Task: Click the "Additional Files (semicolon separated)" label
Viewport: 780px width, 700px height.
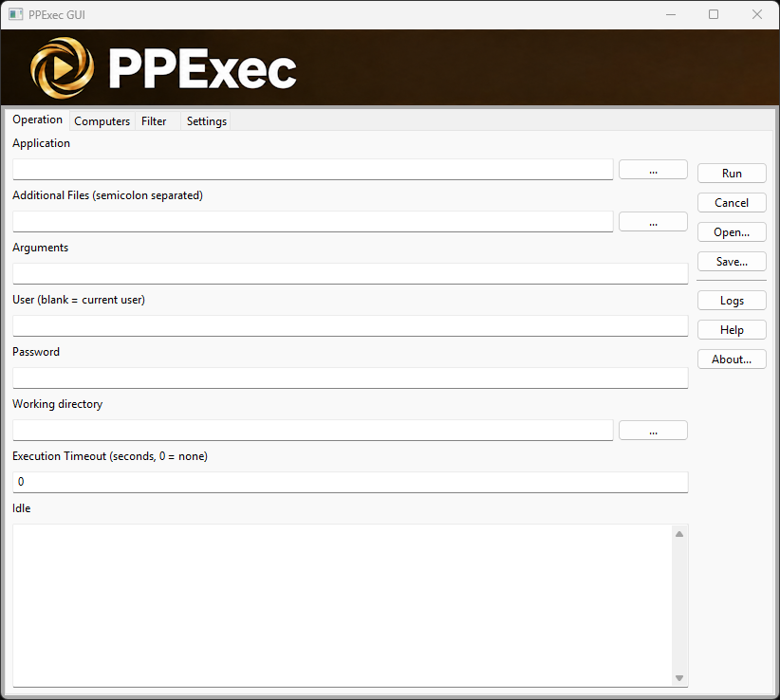Action: [x=107, y=195]
